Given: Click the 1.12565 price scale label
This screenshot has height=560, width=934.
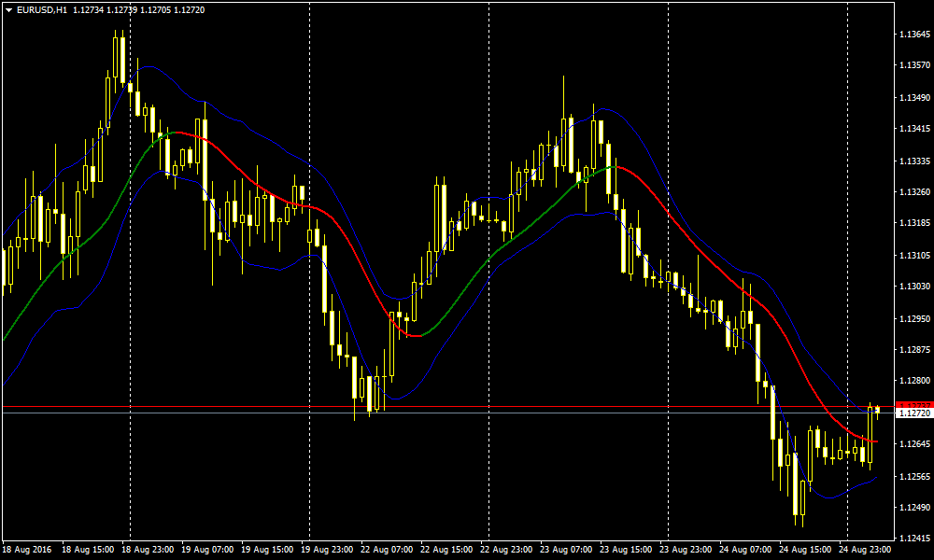Looking at the screenshot, I should click(x=913, y=476).
